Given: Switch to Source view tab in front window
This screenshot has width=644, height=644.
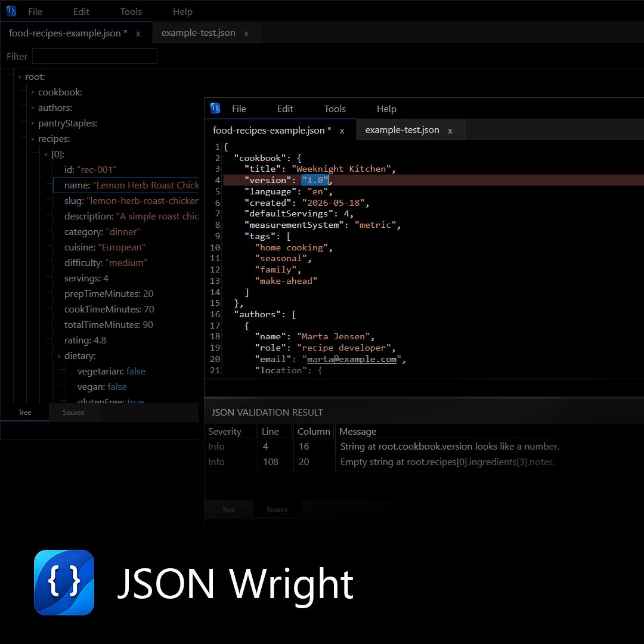Looking at the screenshot, I should point(277,509).
